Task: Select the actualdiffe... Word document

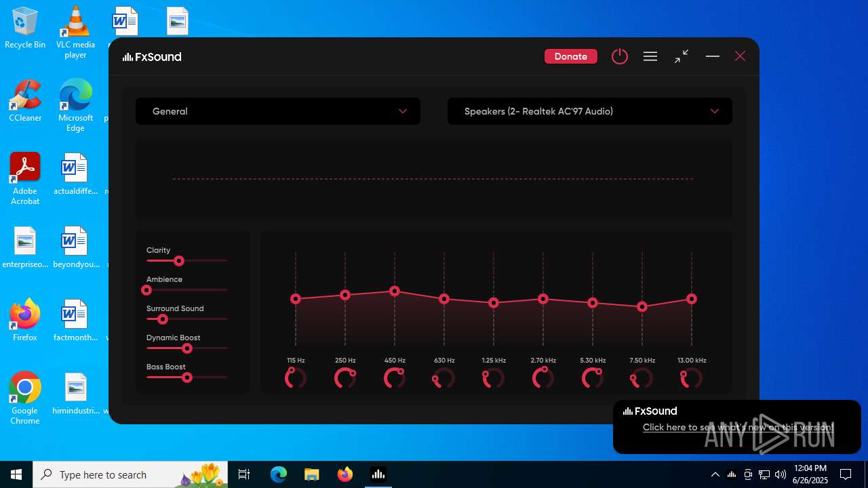Action: 75,174
